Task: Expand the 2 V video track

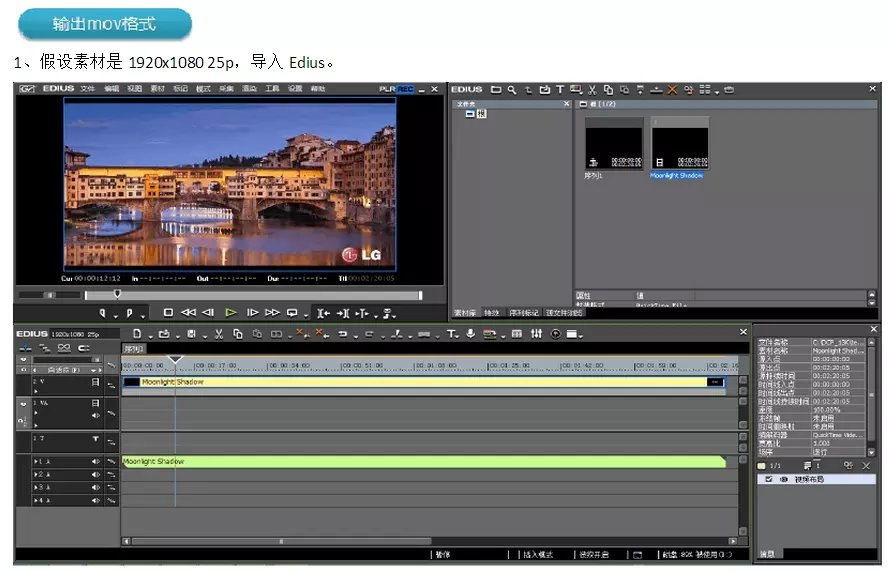Action: tap(36, 391)
